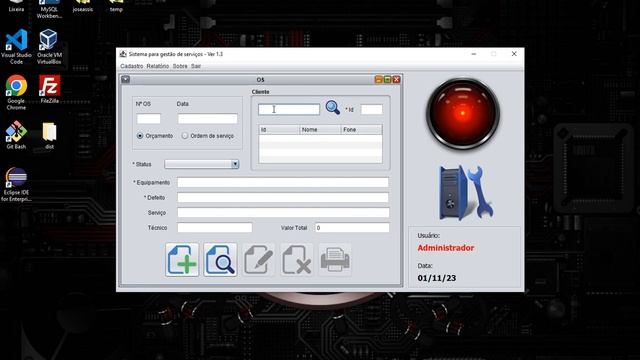This screenshot has width=640, height=360.
Task: Add a new OS with the plus document icon
Action: point(182,260)
